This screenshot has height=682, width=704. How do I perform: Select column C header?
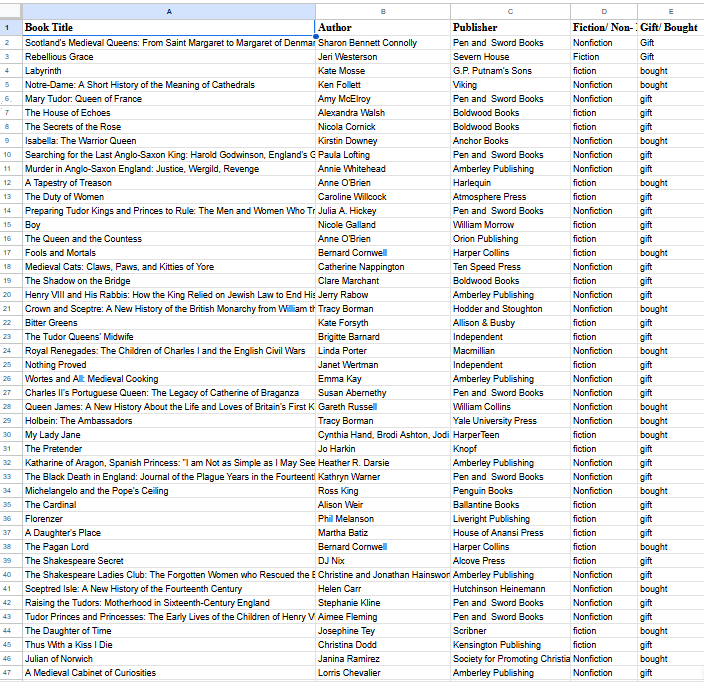510,10
